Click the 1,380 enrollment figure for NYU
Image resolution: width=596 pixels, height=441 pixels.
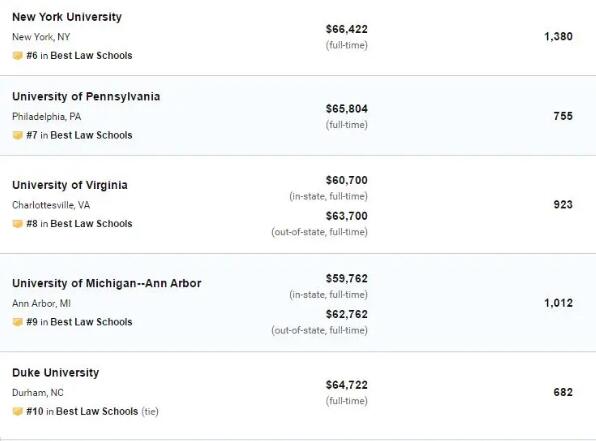point(558,36)
